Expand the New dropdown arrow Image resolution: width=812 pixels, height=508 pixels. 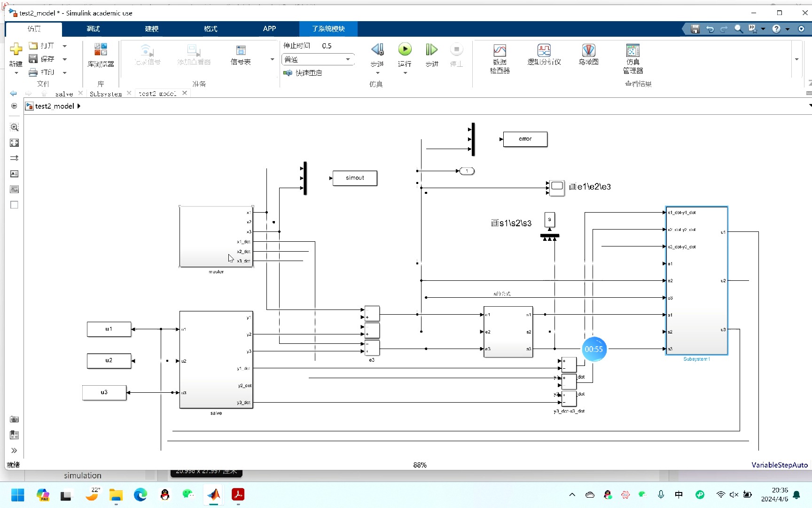coord(16,73)
